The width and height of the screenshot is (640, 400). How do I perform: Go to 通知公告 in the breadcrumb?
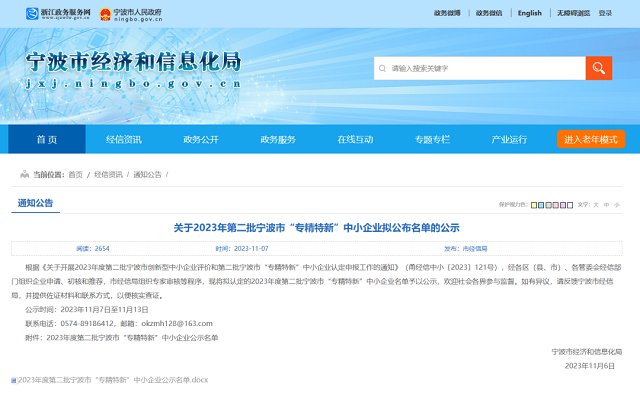point(147,175)
